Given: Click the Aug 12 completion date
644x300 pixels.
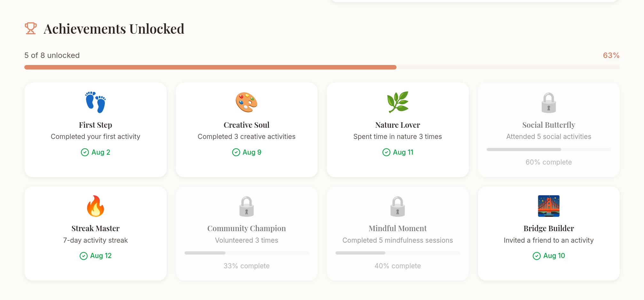Looking at the screenshot, I should click(x=101, y=256).
